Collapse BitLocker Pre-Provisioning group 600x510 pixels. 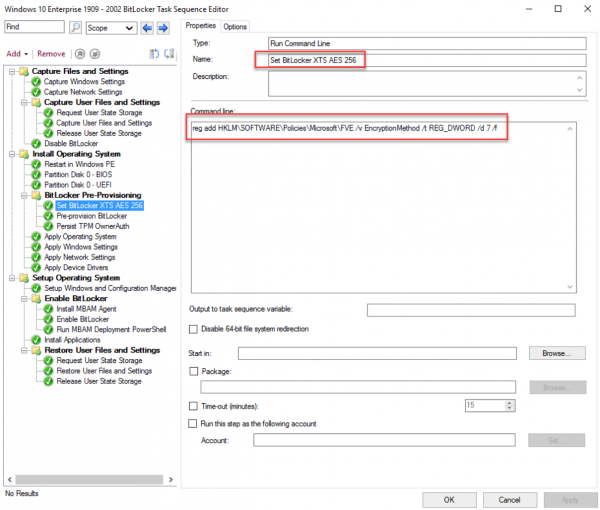pyautogui.click(x=24, y=196)
